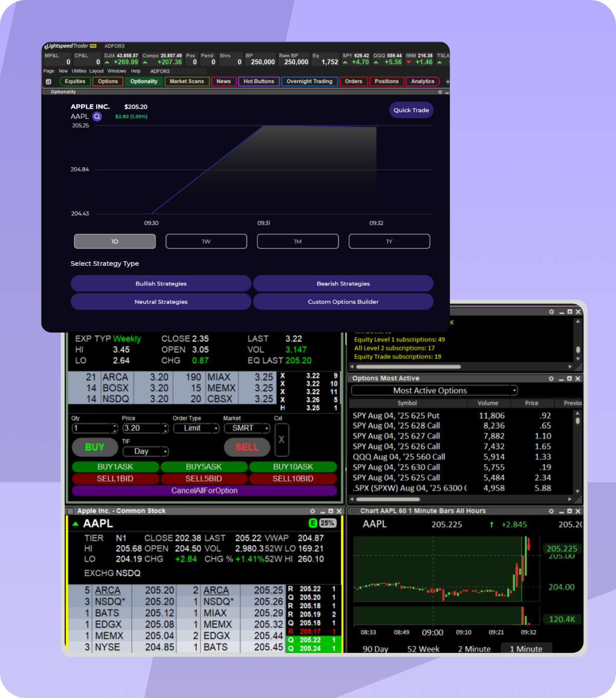
Task: Select the 1D chart range
Action: pos(115,241)
